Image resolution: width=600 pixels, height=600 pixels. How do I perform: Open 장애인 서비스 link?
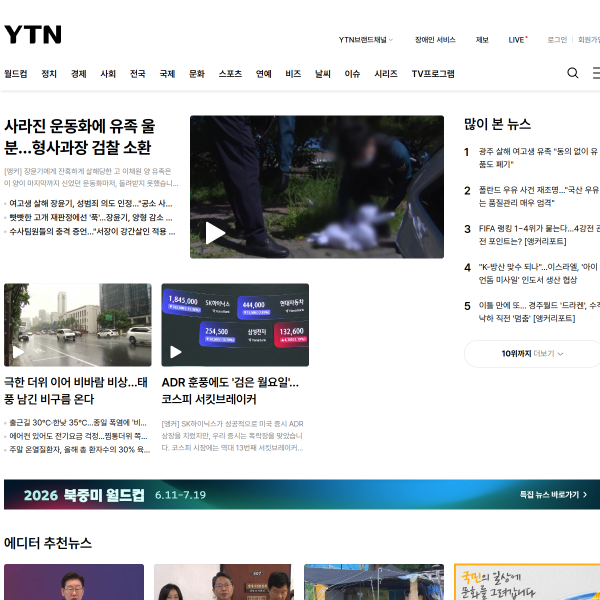435,40
